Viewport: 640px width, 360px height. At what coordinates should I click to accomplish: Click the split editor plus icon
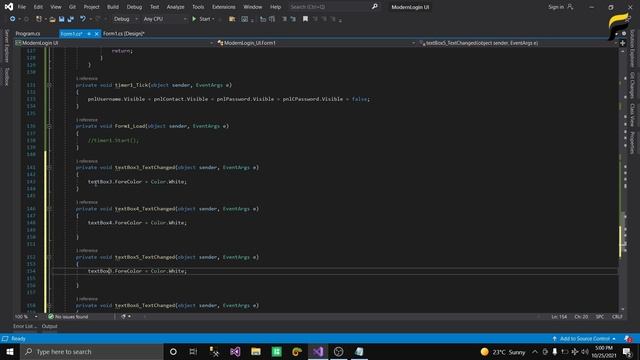tap(622, 43)
